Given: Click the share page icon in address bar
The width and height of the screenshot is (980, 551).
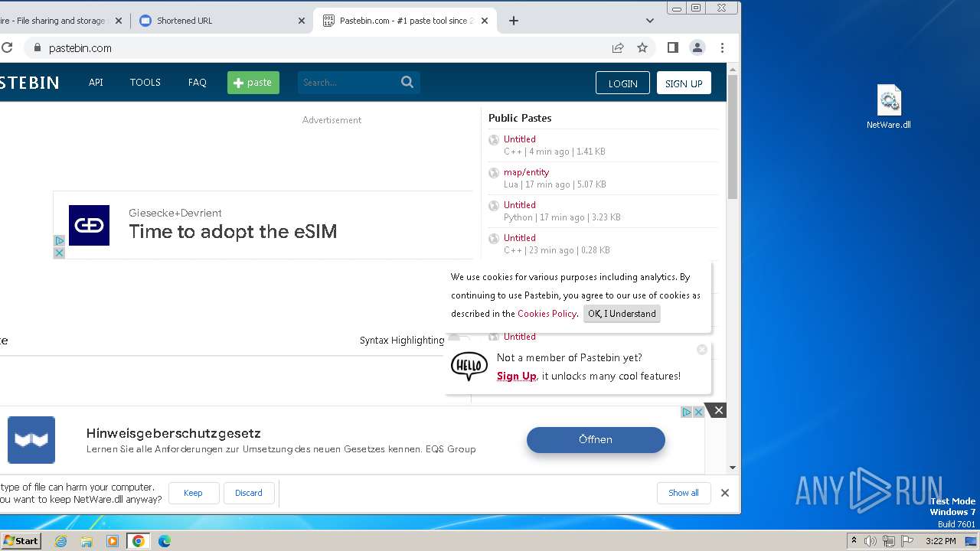Looking at the screenshot, I should [x=618, y=47].
